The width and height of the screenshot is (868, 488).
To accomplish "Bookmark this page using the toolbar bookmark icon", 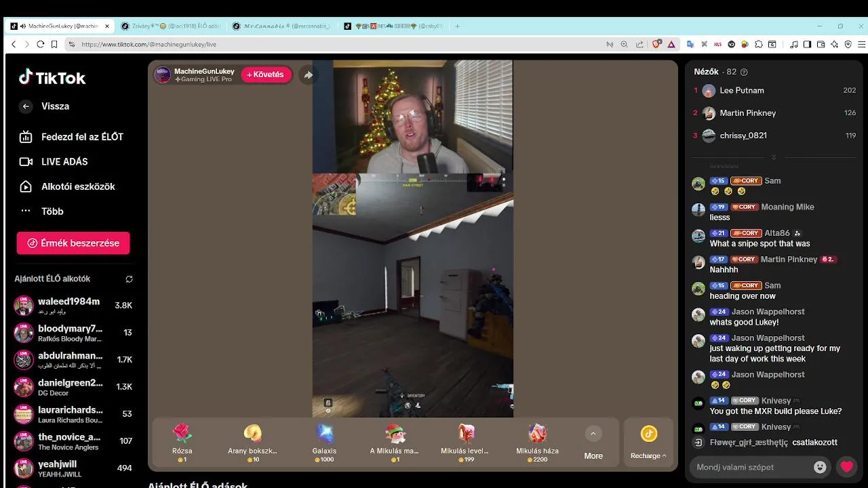I will [x=54, y=44].
